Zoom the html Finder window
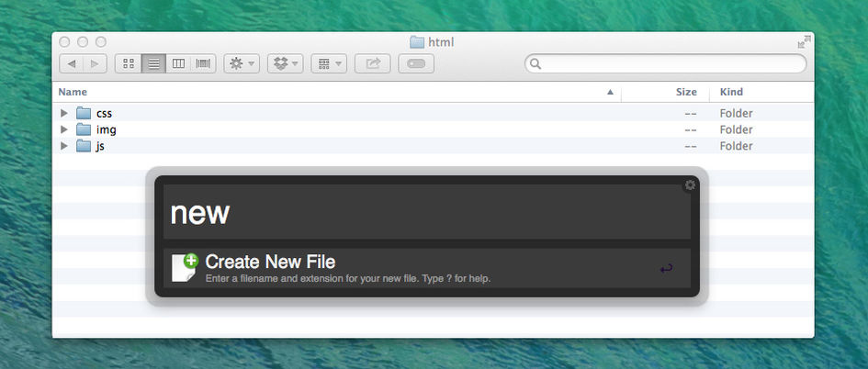868x369 pixels. point(101,42)
